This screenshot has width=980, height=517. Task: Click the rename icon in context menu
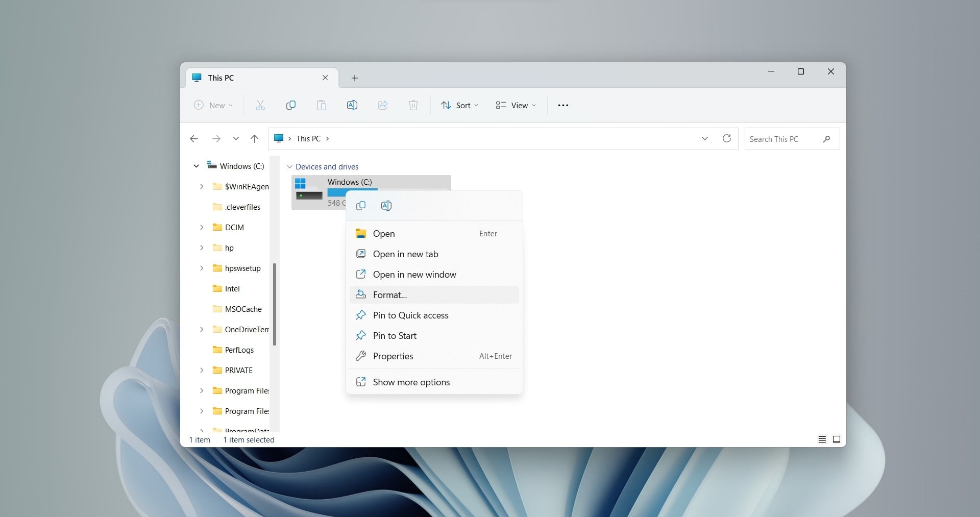[386, 206]
